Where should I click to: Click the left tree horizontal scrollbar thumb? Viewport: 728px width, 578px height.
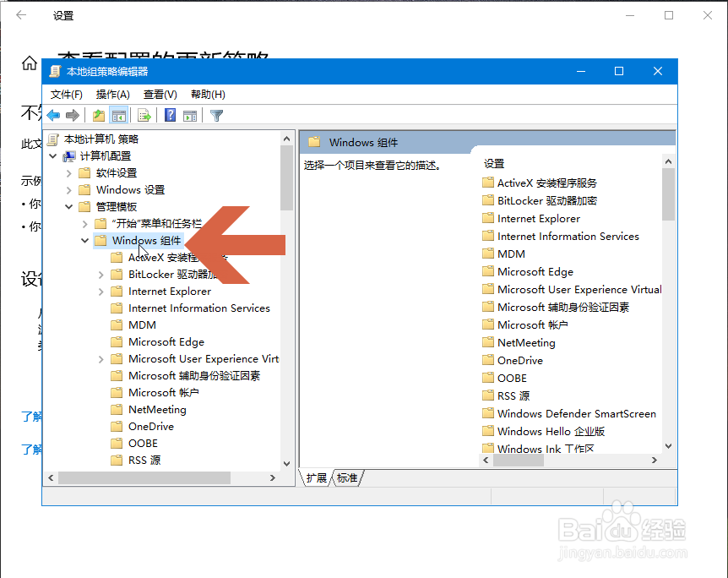point(144,477)
